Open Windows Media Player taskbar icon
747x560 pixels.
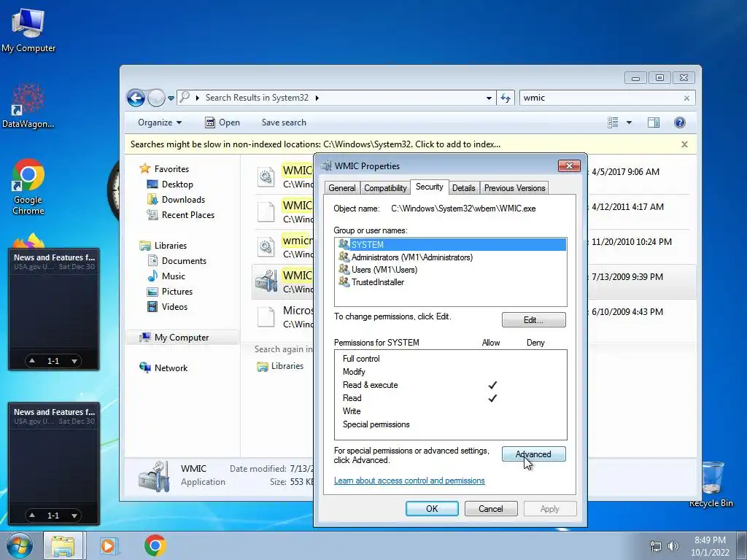point(109,546)
